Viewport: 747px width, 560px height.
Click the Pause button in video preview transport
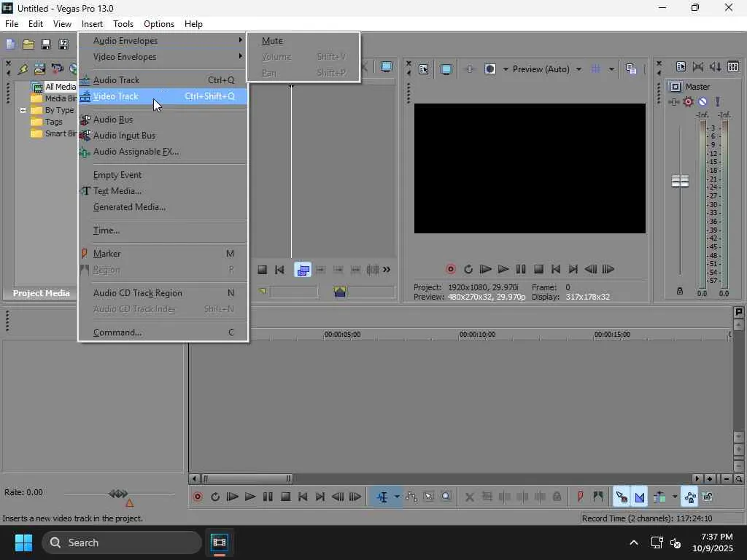coord(521,269)
